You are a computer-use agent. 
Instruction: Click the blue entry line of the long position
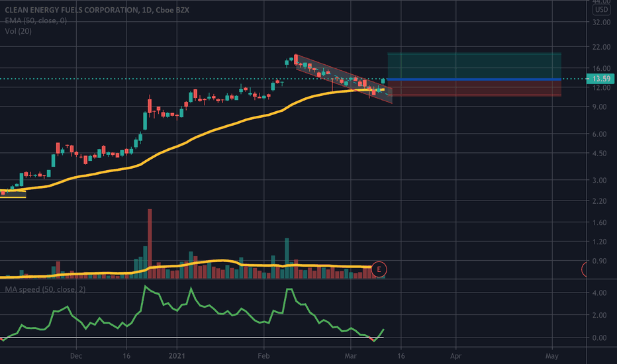(x=474, y=79)
